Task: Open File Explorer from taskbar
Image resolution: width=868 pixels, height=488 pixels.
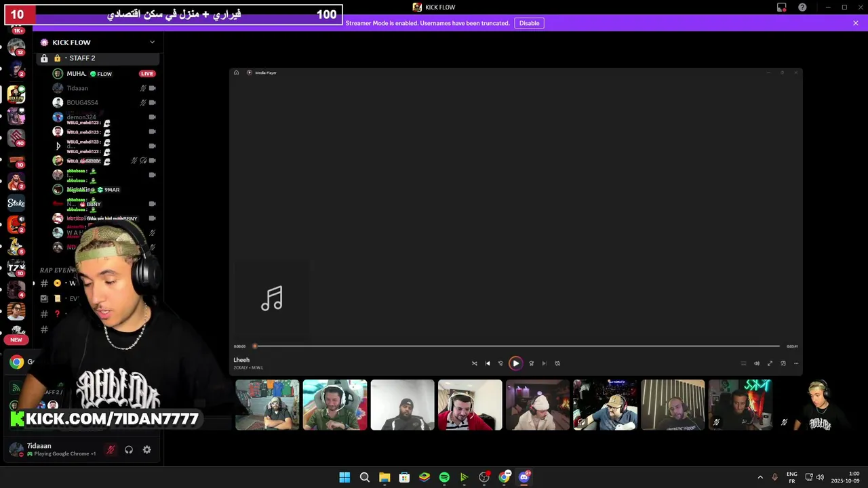Action: click(x=384, y=477)
